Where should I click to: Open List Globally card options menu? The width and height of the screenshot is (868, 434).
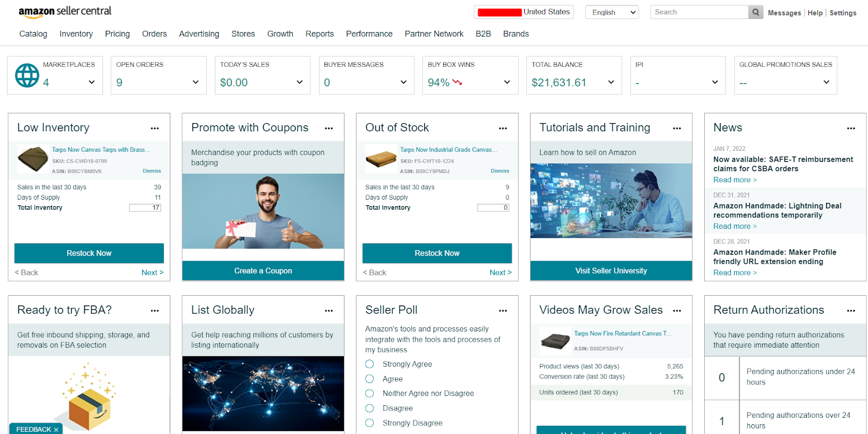329,311
